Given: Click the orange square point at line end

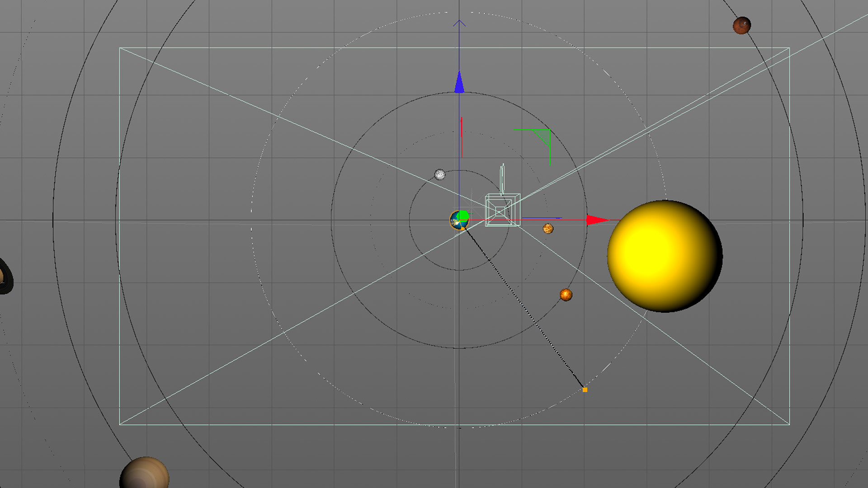Looking at the screenshot, I should tap(585, 389).
